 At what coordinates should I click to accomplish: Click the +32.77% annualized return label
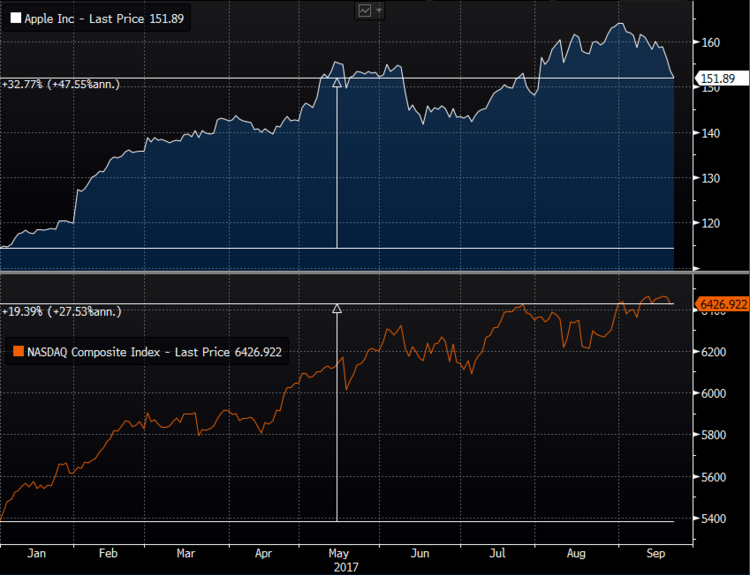(x=61, y=85)
